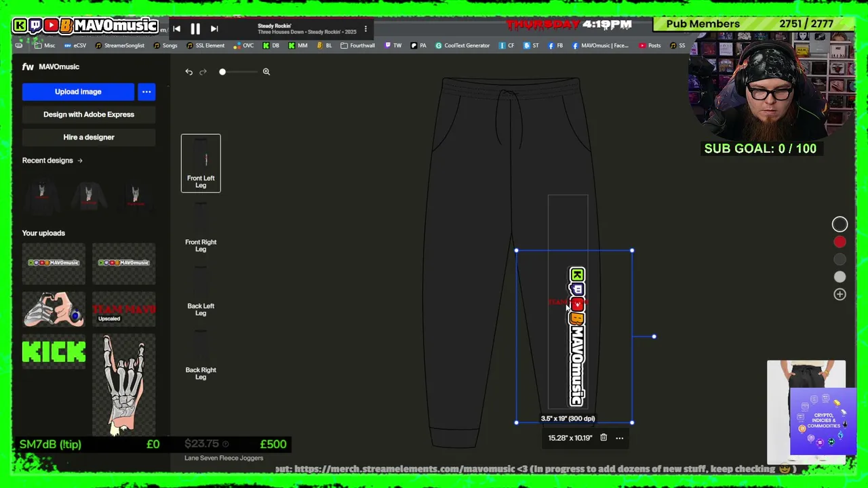Select the light grey color swatch
Viewport: 868px width, 488px height.
point(840,277)
